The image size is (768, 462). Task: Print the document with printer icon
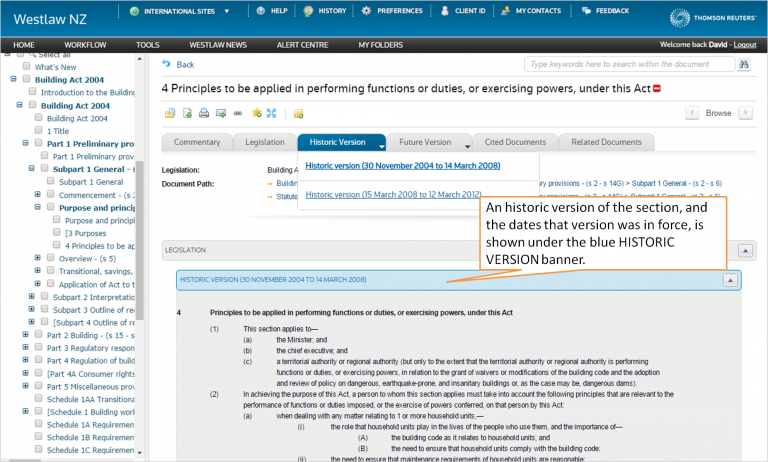204,114
